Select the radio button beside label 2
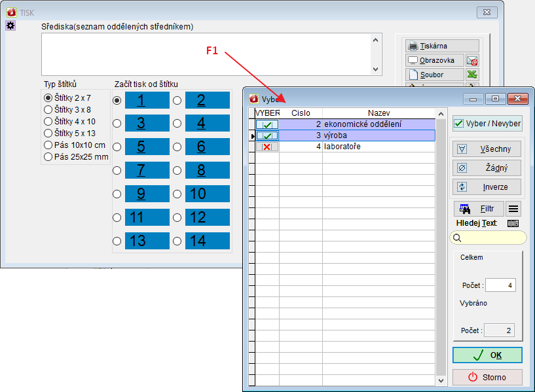535x392 pixels. point(177,101)
